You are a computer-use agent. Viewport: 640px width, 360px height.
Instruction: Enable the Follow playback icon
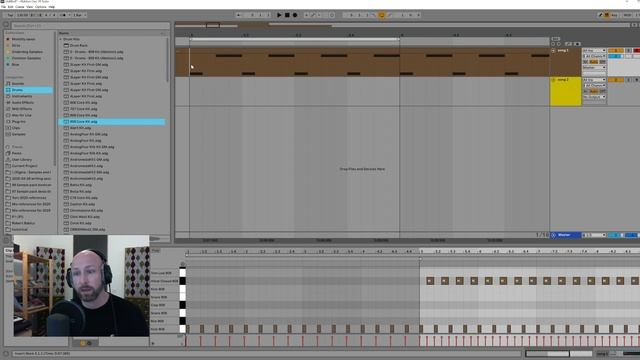(239, 15)
